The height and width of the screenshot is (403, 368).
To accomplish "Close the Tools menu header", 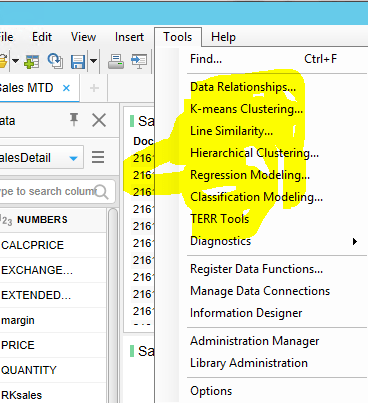I will (178, 37).
